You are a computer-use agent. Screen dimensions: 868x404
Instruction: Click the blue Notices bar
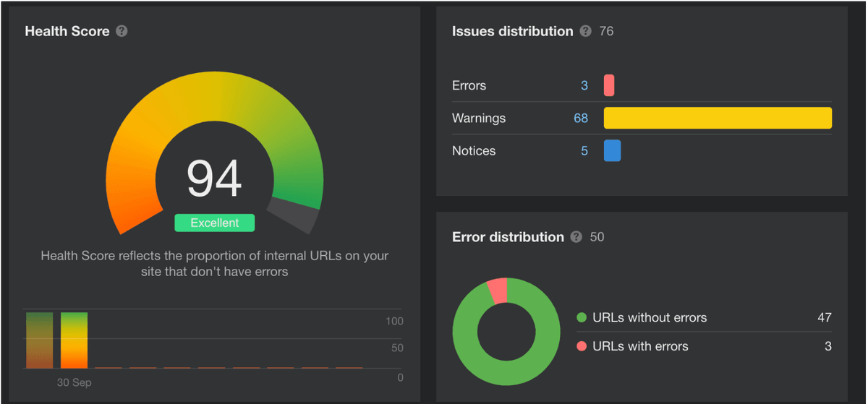612,150
